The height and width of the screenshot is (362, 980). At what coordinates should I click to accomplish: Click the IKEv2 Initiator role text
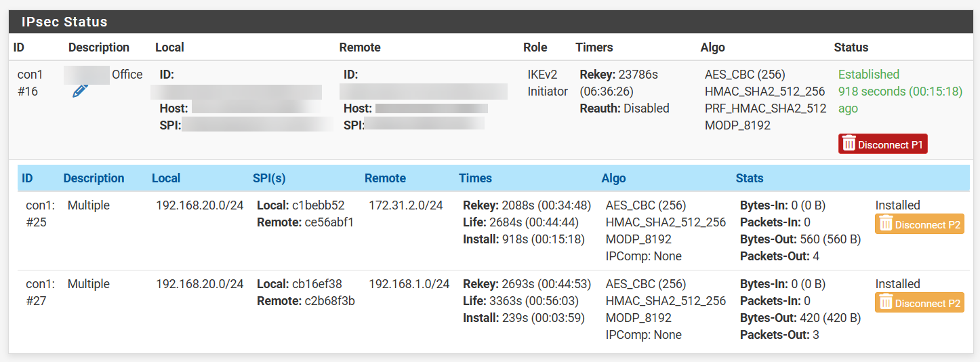point(547,83)
